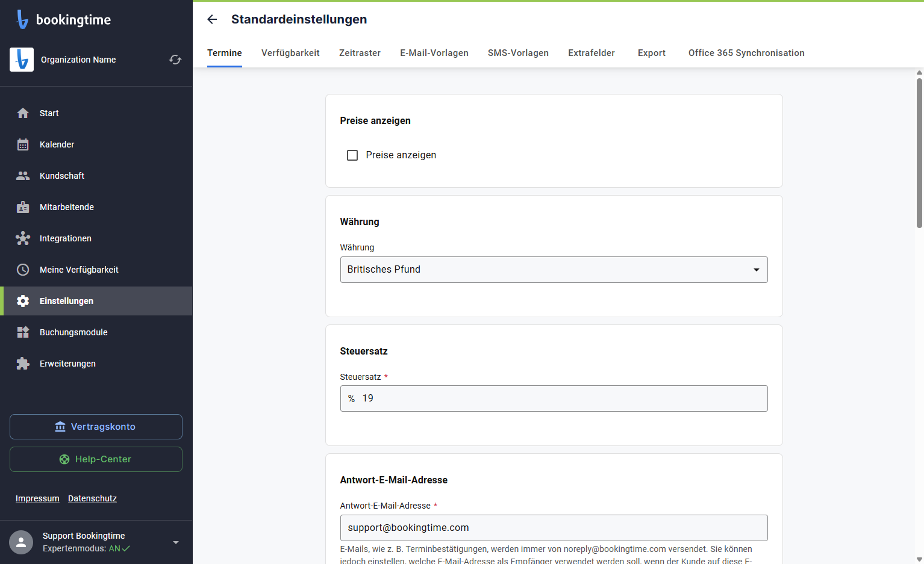Click the scrollbar down arrow
The image size is (924, 564).
click(919, 559)
